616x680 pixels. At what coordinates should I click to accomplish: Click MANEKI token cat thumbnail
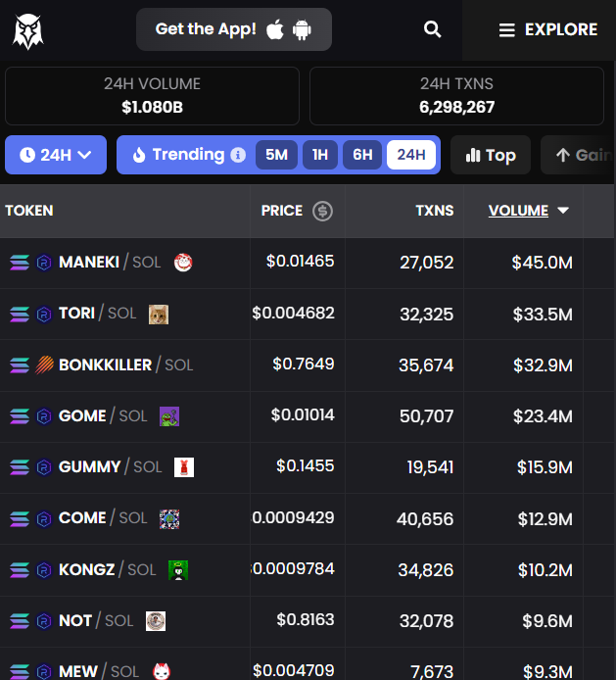pos(183,263)
